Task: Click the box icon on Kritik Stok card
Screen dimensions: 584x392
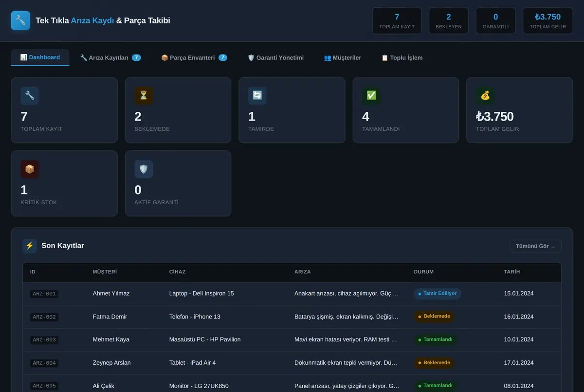Action: [30, 169]
